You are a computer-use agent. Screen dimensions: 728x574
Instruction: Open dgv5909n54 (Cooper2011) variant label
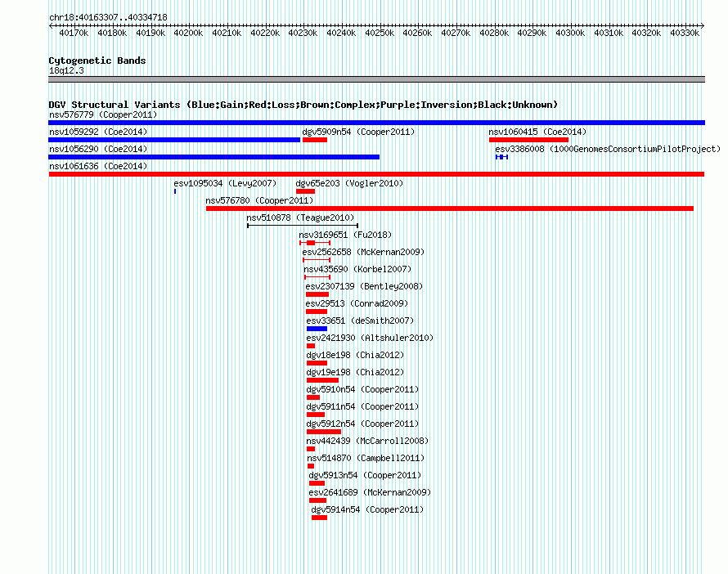(x=358, y=132)
